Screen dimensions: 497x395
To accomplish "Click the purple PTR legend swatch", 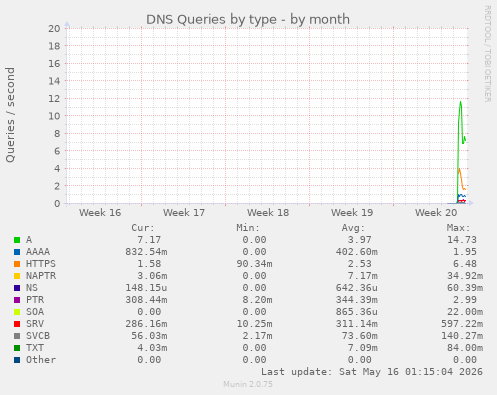I will [17, 300].
